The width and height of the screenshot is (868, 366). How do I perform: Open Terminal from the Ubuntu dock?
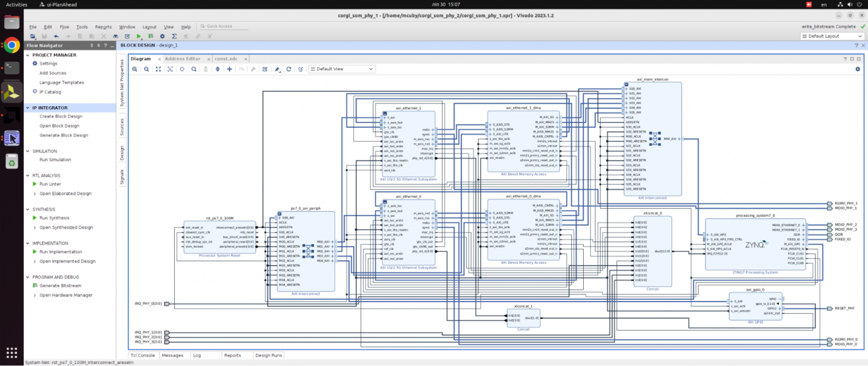click(x=12, y=67)
